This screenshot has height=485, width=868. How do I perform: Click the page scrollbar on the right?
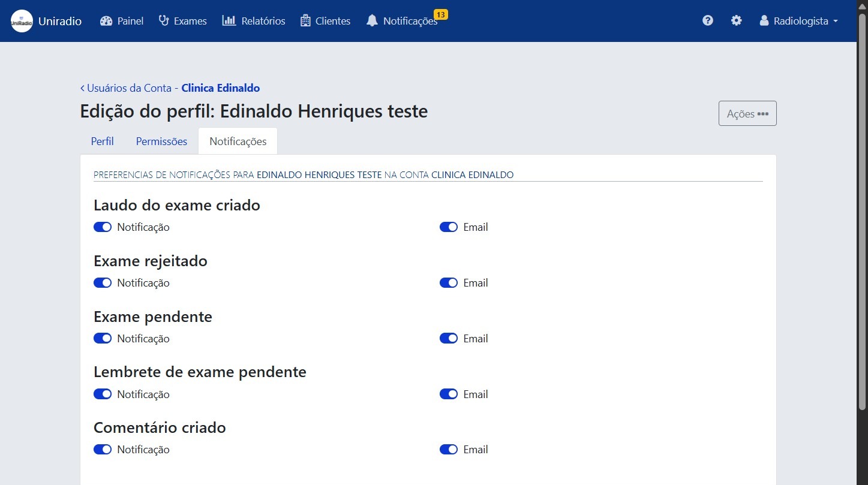[x=863, y=240]
